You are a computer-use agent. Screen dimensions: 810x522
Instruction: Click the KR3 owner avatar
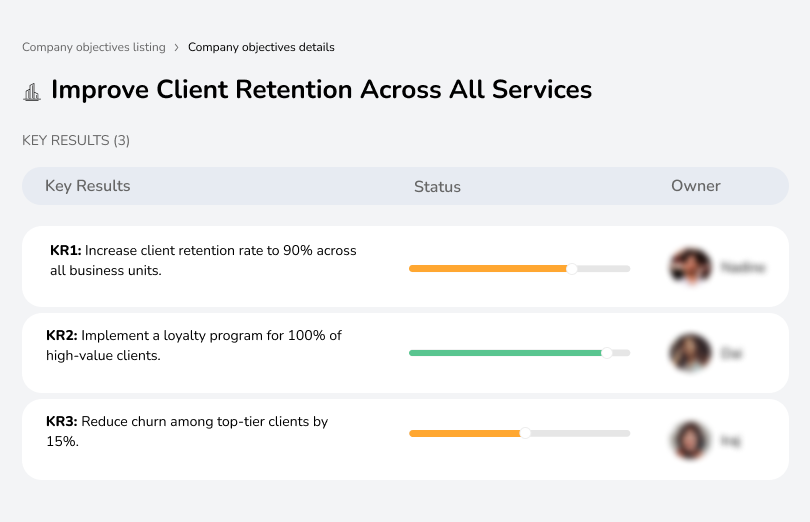690,440
